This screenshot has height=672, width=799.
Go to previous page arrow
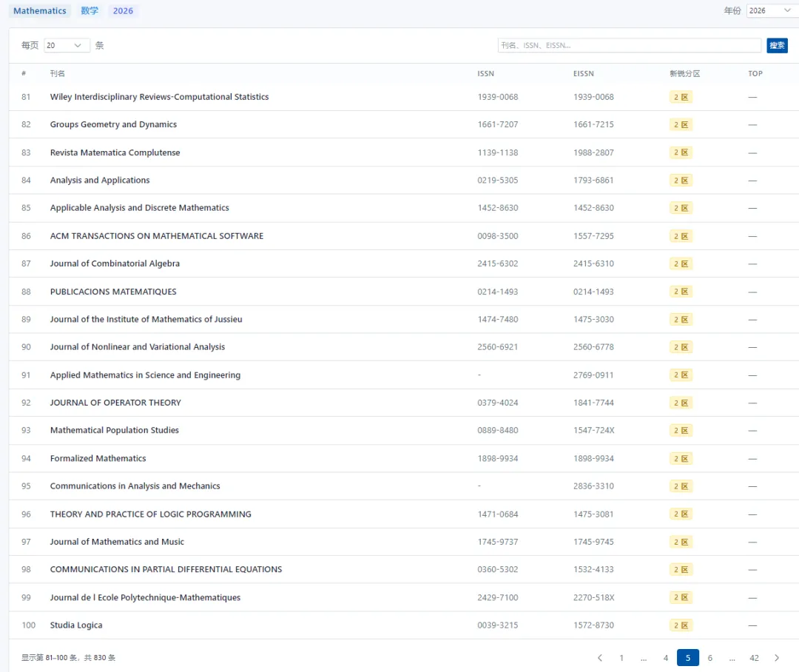pyautogui.click(x=600, y=658)
